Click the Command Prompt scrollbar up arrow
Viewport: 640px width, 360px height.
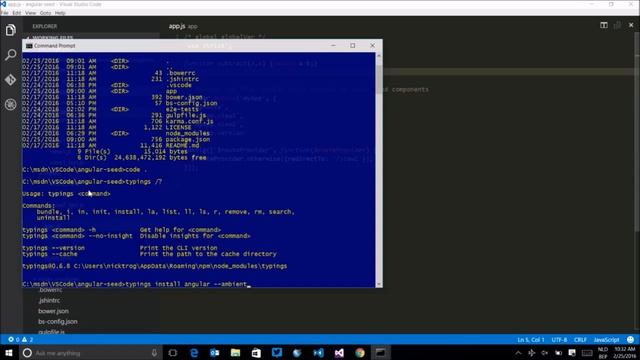(379, 56)
